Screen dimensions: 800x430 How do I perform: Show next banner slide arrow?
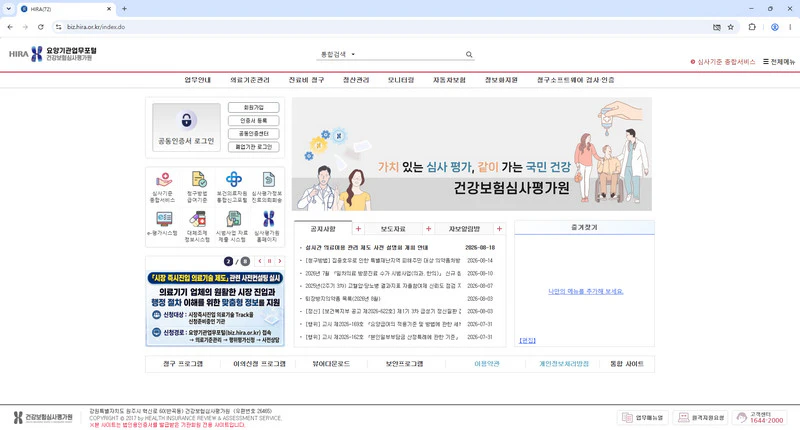[280, 261]
